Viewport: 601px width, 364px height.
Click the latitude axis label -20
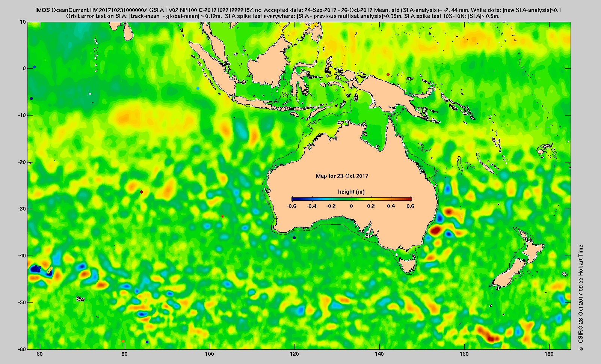coord(22,162)
